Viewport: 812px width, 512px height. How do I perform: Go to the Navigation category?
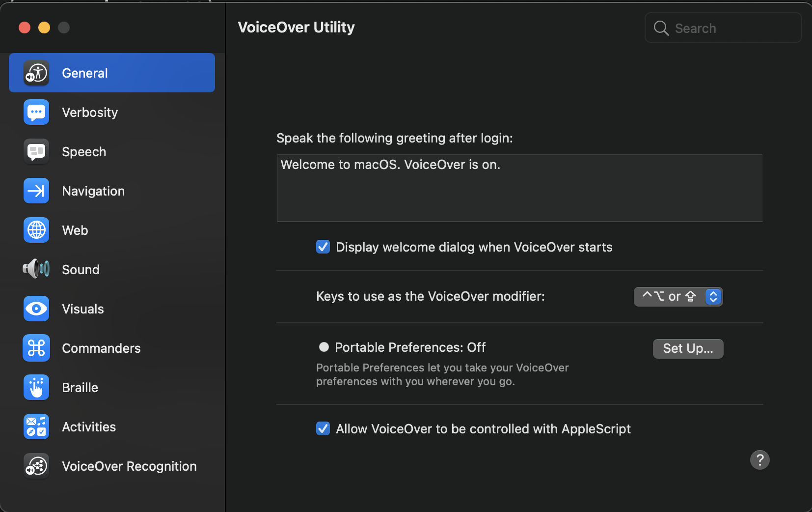pyautogui.click(x=93, y=191)
